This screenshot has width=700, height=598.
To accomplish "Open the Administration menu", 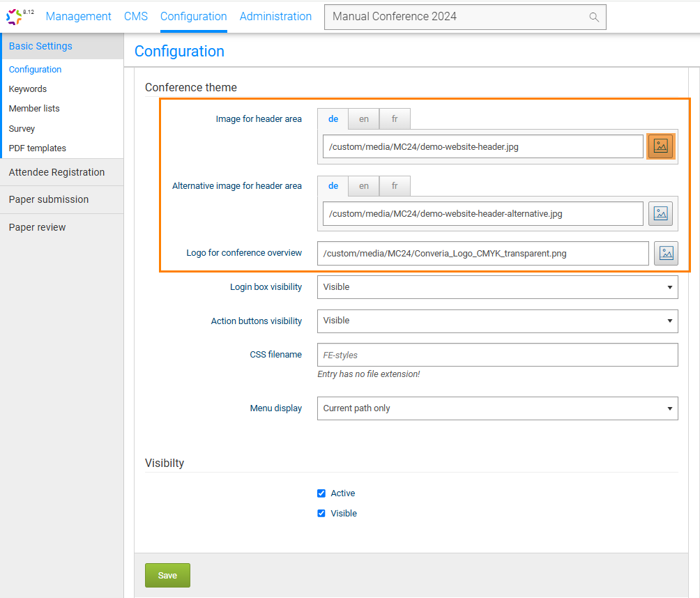I will point(275,16).
